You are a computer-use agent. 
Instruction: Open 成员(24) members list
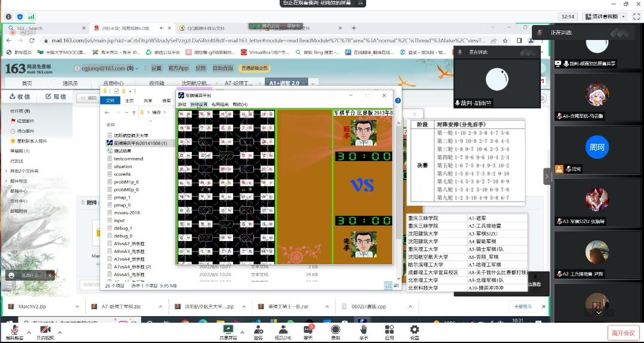pyautogui.click(x=283, y=332)
